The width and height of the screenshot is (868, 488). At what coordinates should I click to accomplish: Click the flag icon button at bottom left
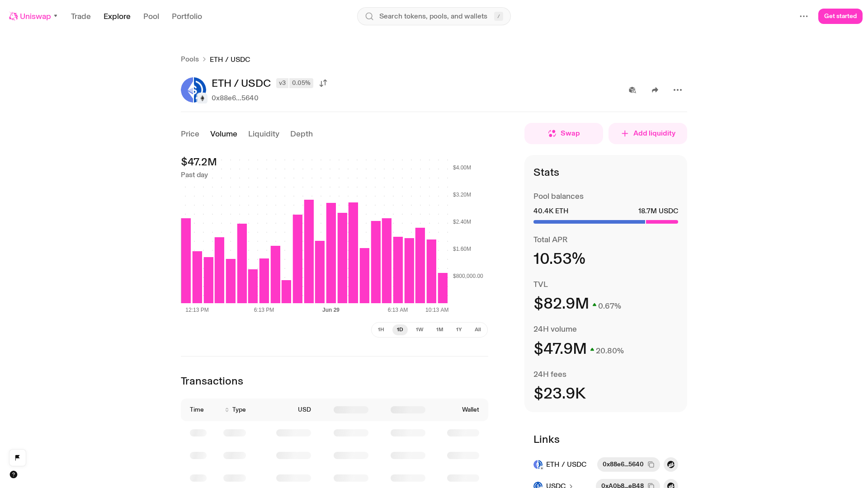click(x=18, y=458)
